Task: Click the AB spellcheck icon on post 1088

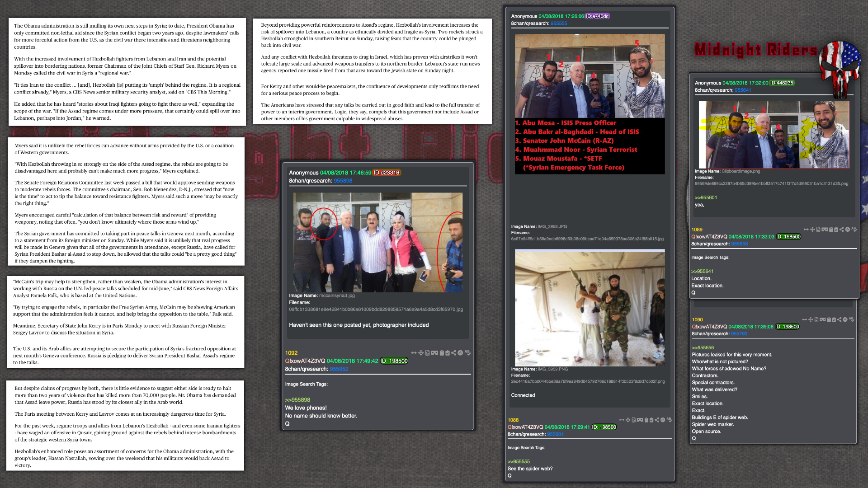Action: pos(670,420)
